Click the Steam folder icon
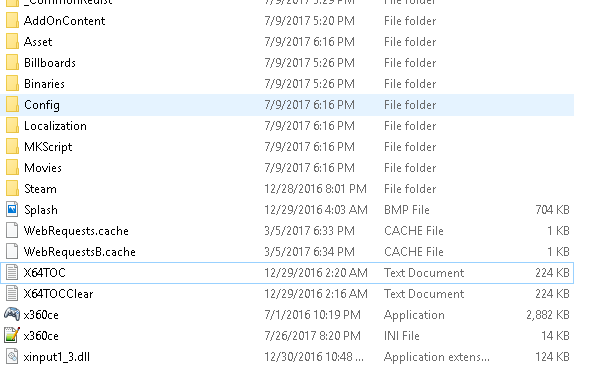599x381 pixels. (12, 188)
